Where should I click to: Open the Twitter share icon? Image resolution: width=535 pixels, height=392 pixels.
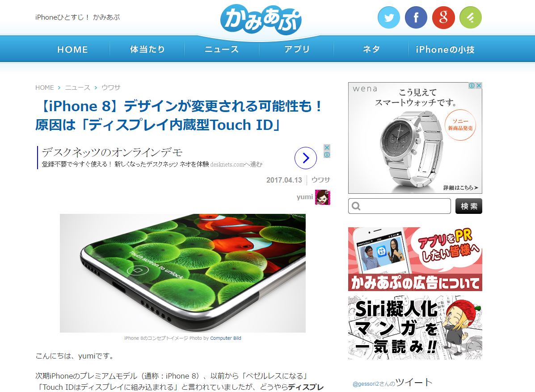click(389, 17)
